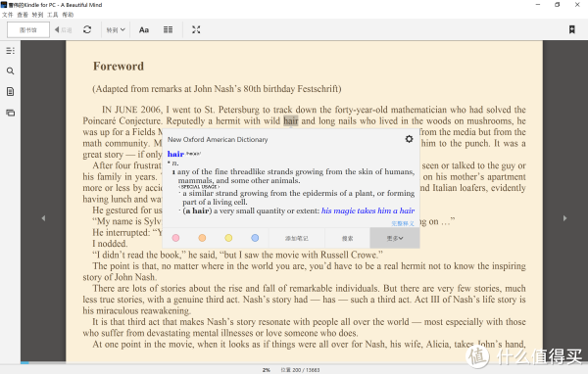Click the example "his magic takes him a hair"
The width and height of the screenshot is (588, 374).
click(367, 210)
